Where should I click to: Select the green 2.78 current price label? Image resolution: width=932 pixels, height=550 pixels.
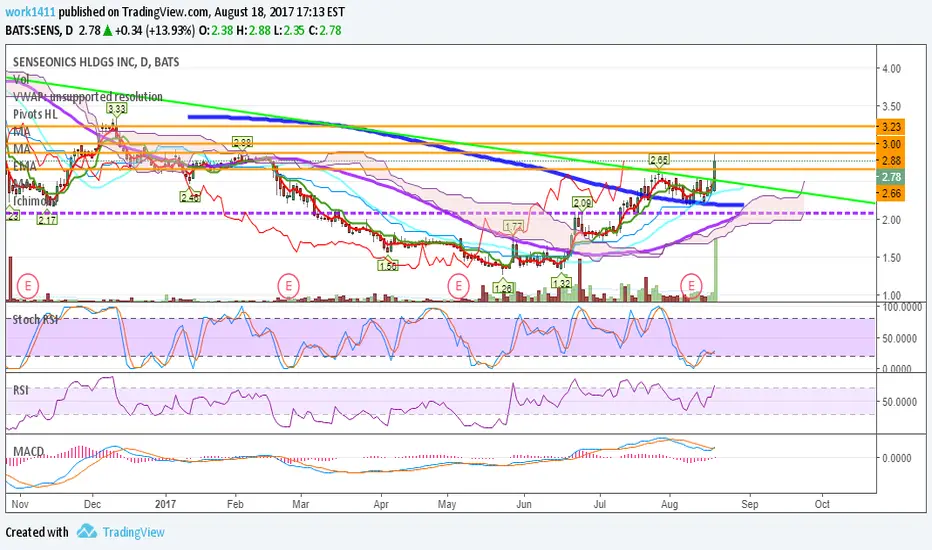tap(891, 177)
